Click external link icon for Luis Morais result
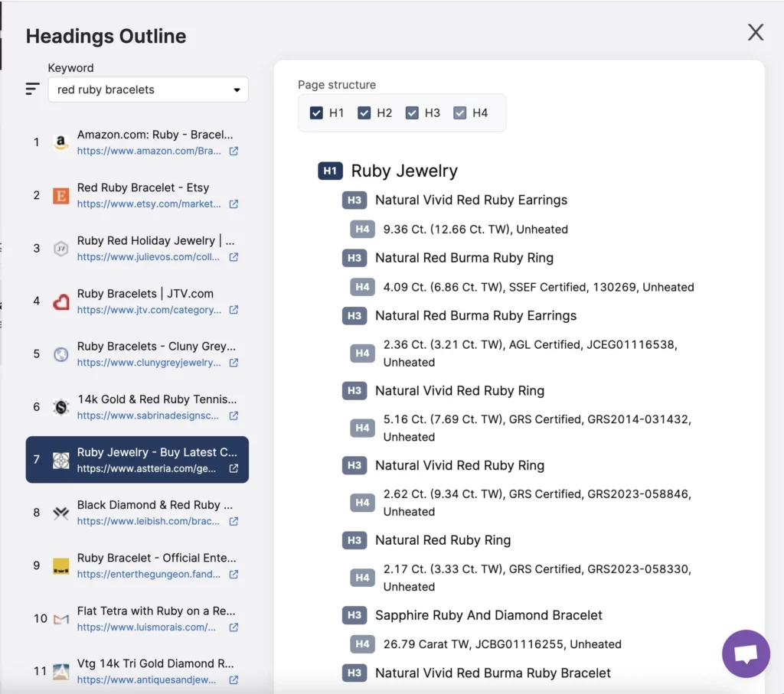Screen dimensions: 784x694 pos(234,627)
